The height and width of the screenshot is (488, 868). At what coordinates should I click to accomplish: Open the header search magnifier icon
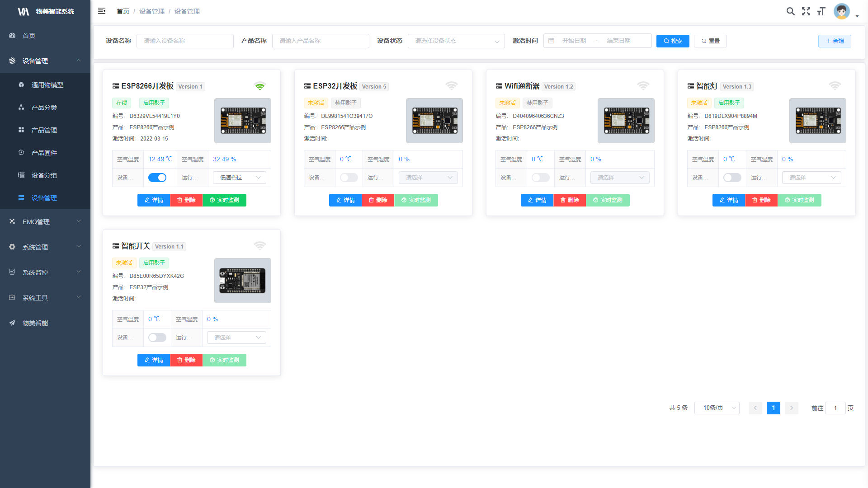(x=790, y=11)
